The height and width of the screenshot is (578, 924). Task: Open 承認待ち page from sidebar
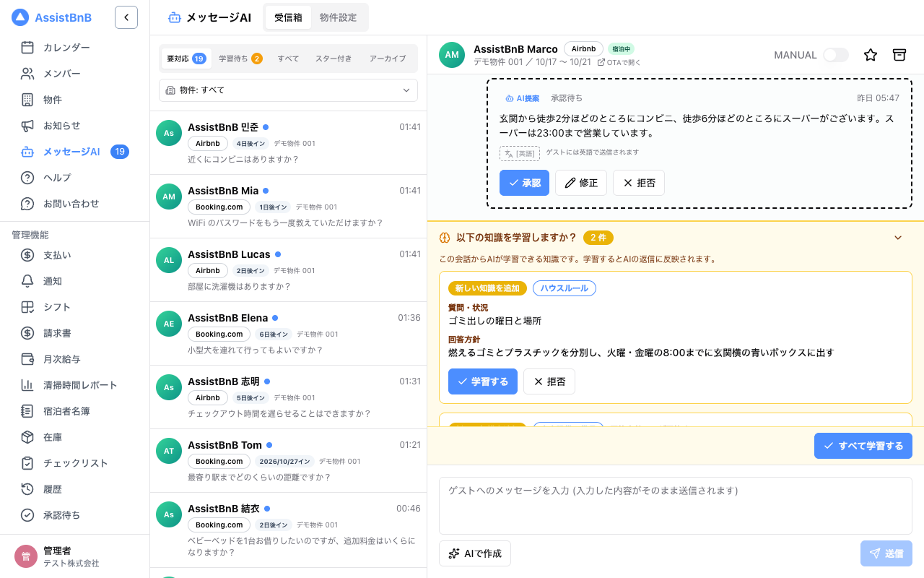pyautogui.click(x=75, y=515)
